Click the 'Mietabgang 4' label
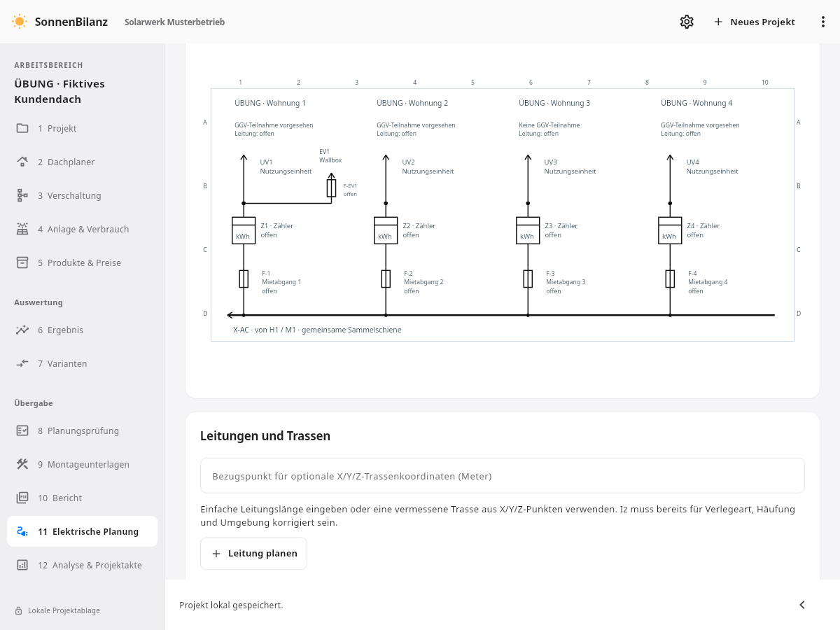Image resolution: width=840 pixels, height=630 pixels. pyautogui.click(x=708, y=282)
